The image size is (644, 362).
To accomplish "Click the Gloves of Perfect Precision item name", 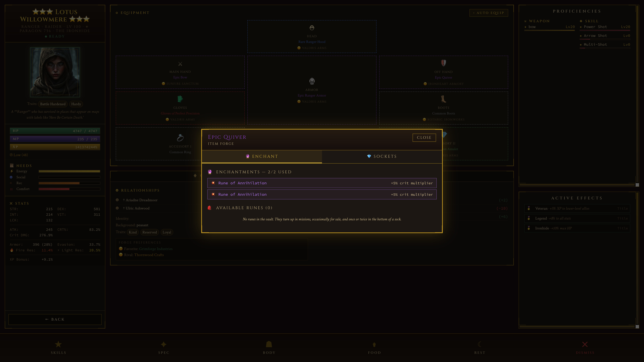I will [180, 113].
